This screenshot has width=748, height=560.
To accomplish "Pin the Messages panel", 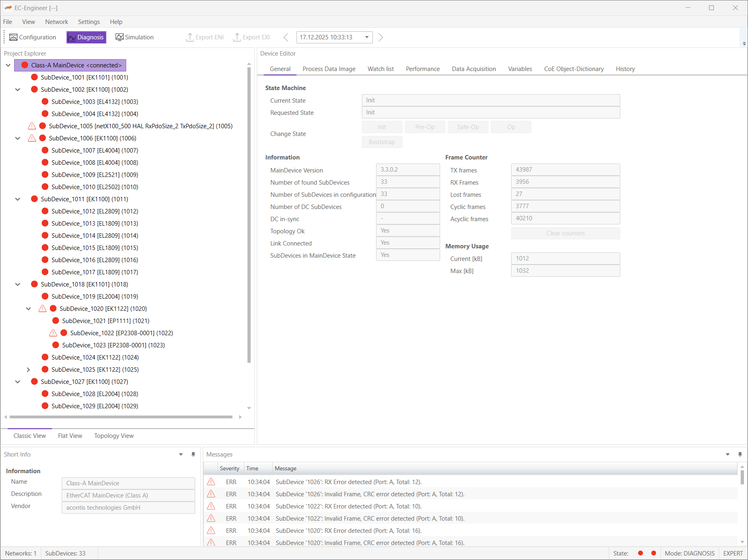I will coord(740,454).
